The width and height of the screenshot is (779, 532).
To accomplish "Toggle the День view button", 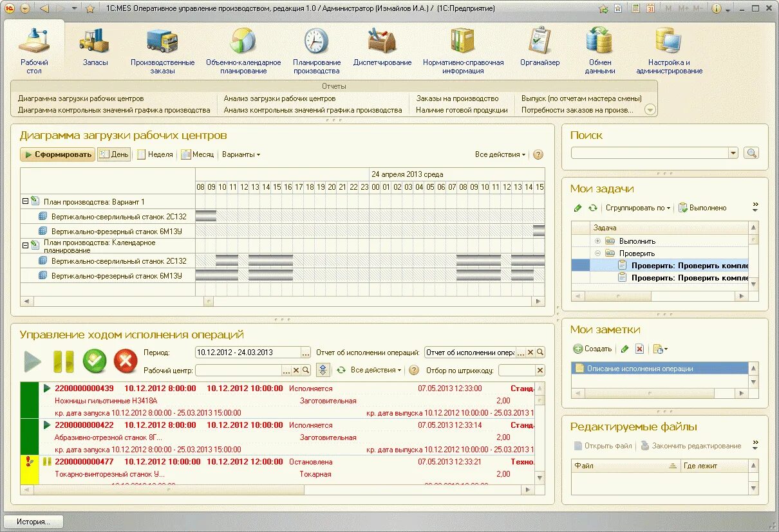I will [x=114, y=154].
